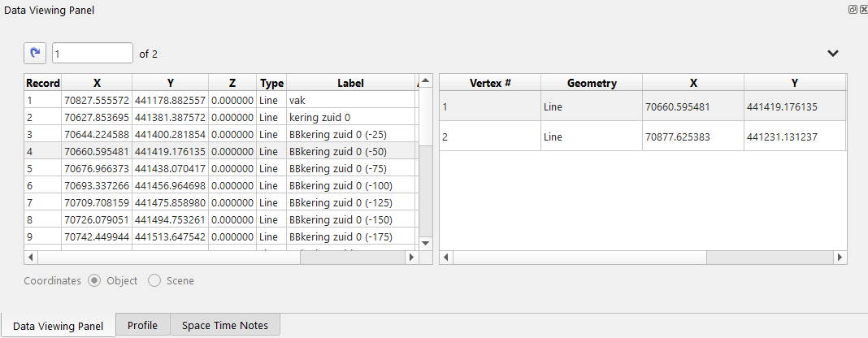
Task: Click the record number input field
Action: [92, 54]
